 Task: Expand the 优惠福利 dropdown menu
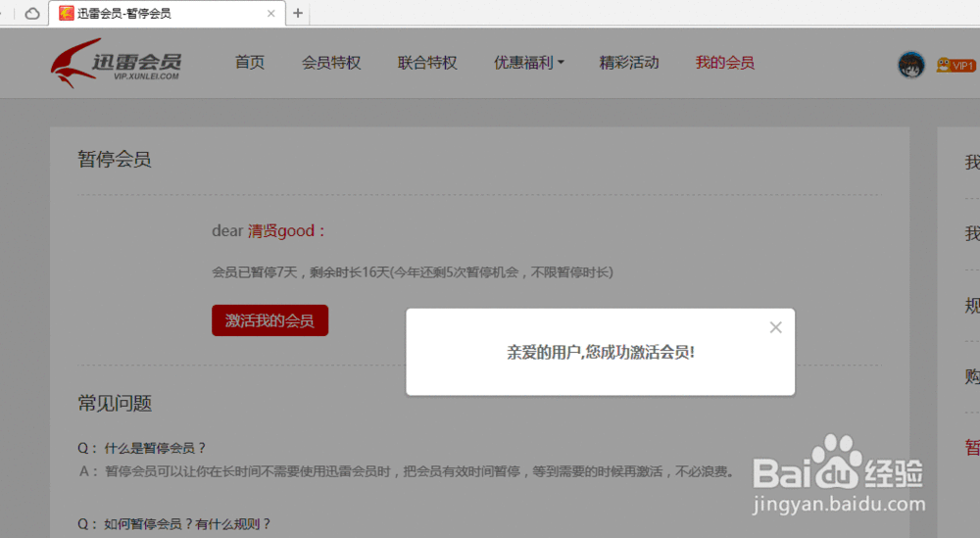pyautogui.click(x=529, y=63)
